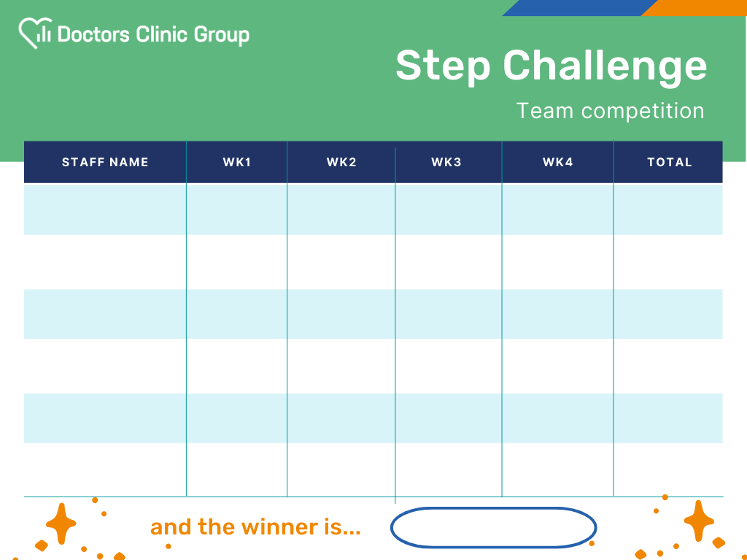Click the large orange sparkle star at left
Image resolution: width=747 pixels, height=560 pixels.
pyautogui.click(x=61, y=524)
